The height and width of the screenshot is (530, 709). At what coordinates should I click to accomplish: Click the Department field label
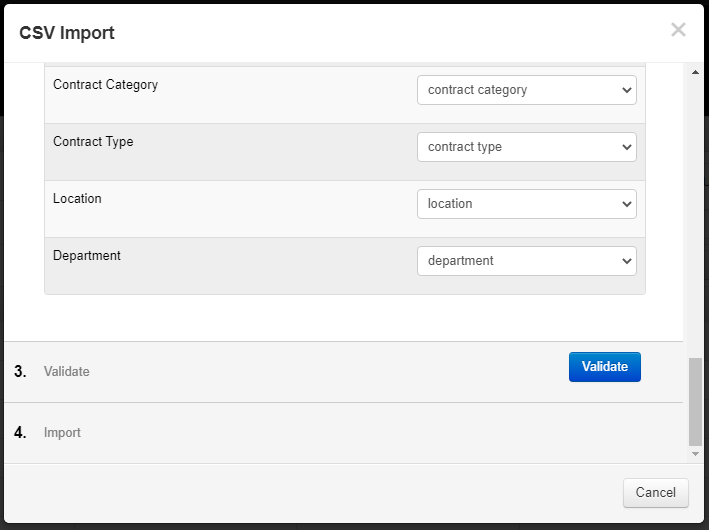[x=87, y=256]
